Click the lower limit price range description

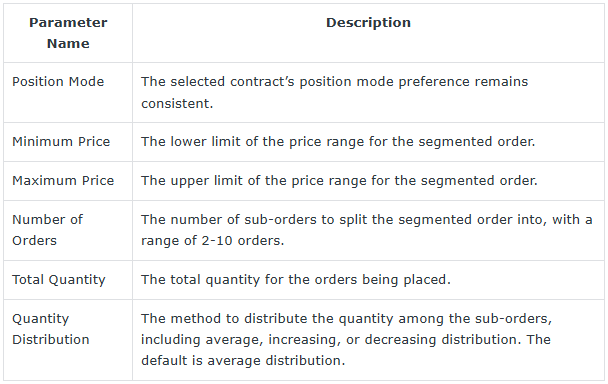[x=338, y=142]
